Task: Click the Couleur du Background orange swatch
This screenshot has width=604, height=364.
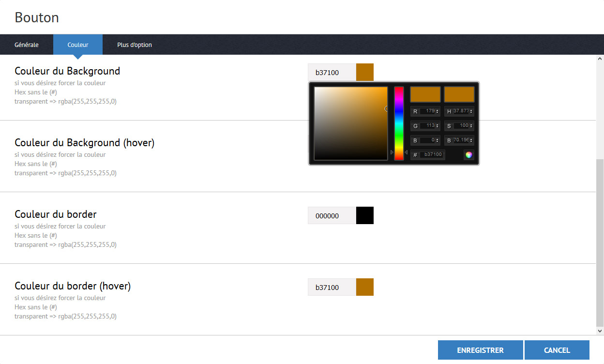Action: click(x=365, y=72)
